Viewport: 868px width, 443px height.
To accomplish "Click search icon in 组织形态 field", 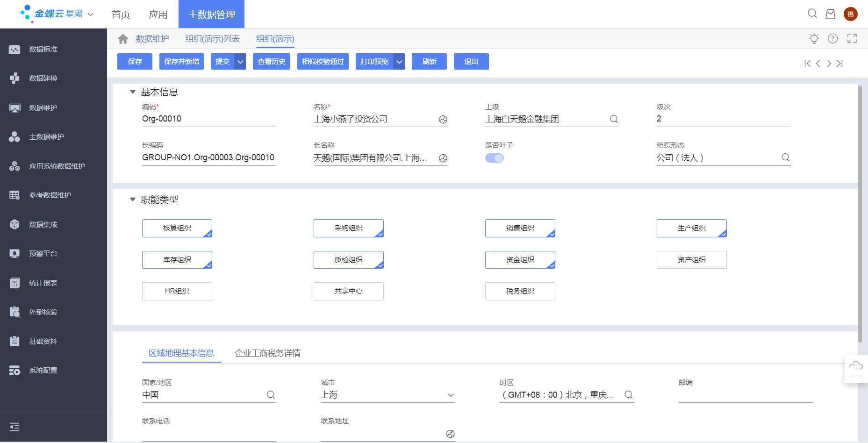I will pyautogui.click(x=786, y=157).
